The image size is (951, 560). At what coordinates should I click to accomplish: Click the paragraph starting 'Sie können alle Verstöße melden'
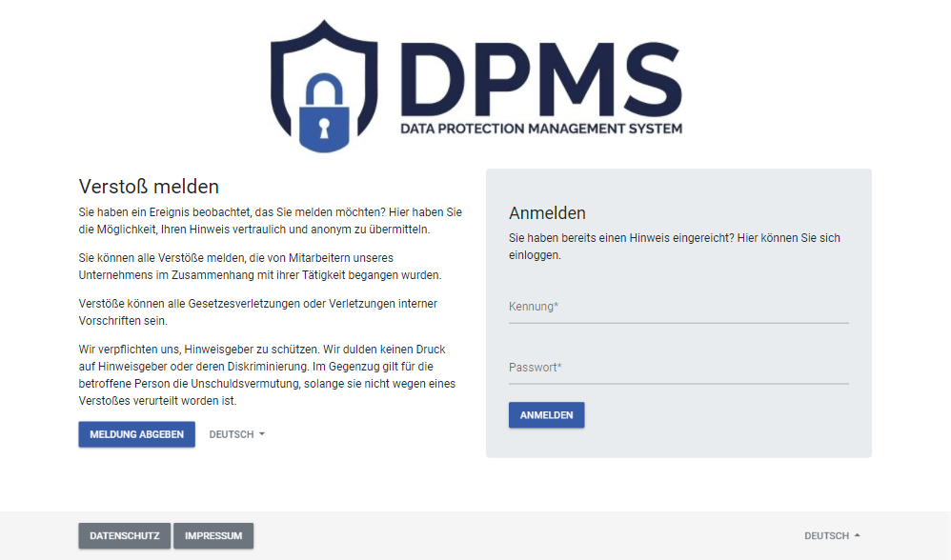(260, 267)
